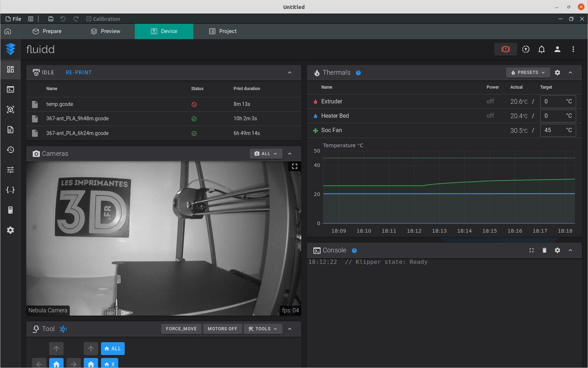Open the camera ALL dropdown
Viewport: 588px width, 368px height.
(x=266, y=154)
